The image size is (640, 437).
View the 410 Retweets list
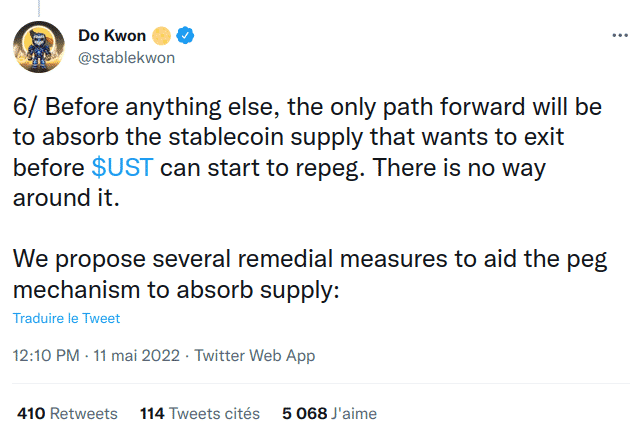coord(67,414)
